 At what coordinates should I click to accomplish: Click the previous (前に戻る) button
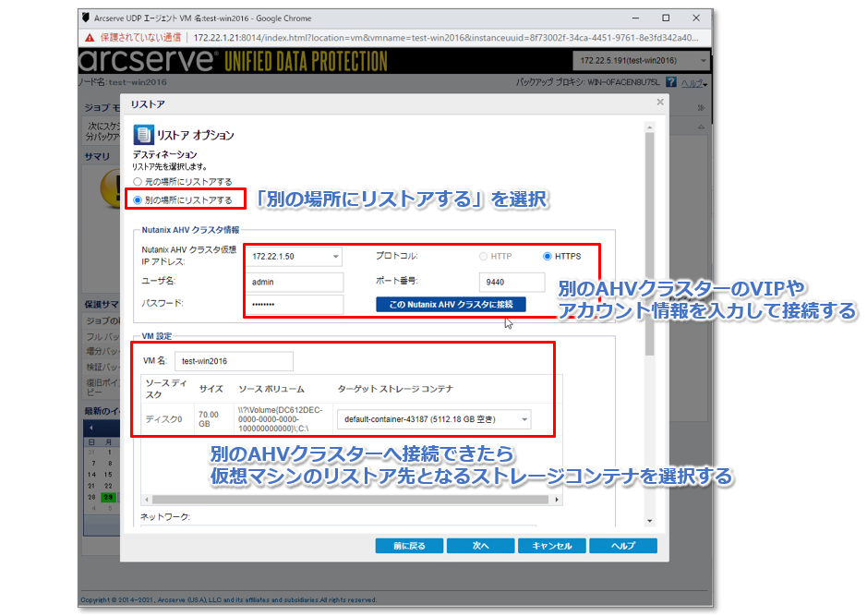[409, 546]
